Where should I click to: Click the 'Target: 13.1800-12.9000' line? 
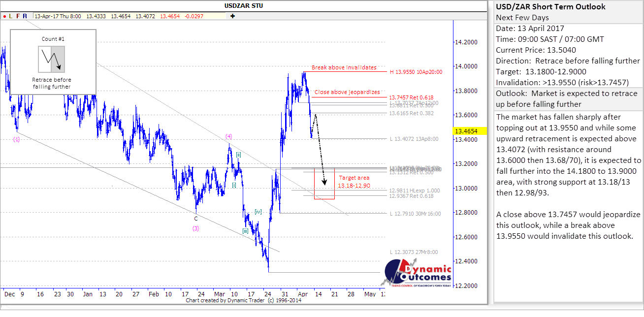tap(541, 72)
